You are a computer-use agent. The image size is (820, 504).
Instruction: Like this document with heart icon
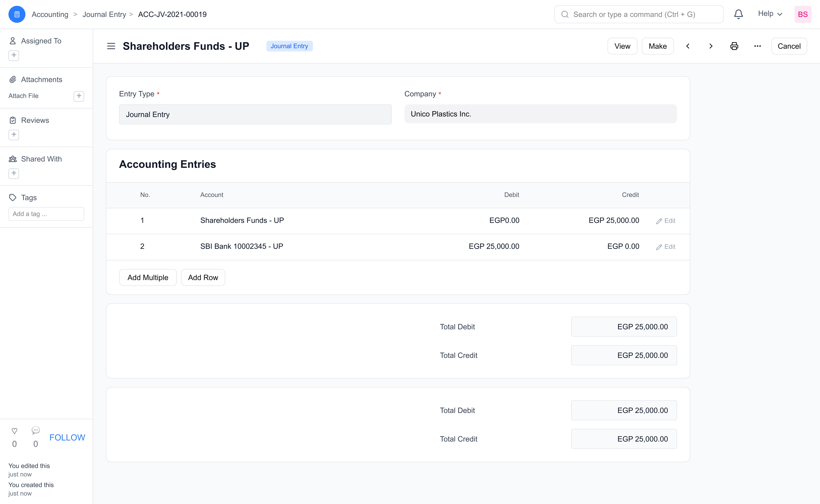[14, 431]
